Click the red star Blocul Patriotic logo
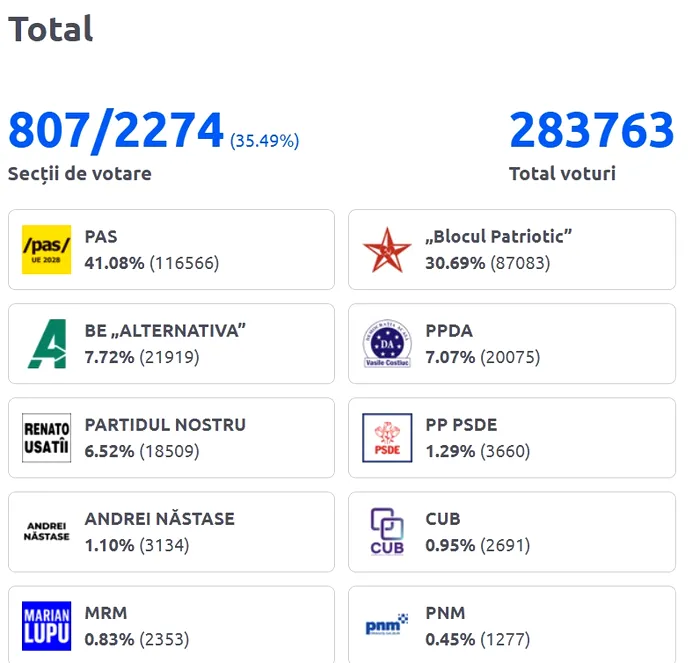The height and width of the screenshot is (663, 700). tap(386, 250)
